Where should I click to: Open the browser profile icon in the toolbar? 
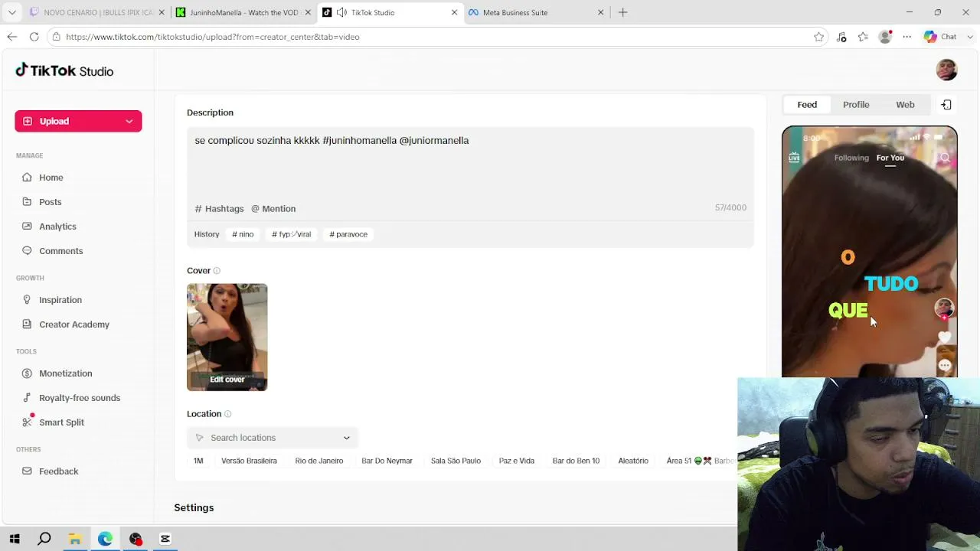(x=885, y=37)
